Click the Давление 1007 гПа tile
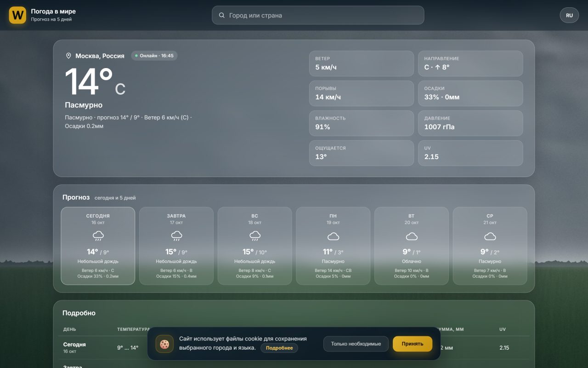Viewport: 588px width, 368px height. tap(470, 123)
